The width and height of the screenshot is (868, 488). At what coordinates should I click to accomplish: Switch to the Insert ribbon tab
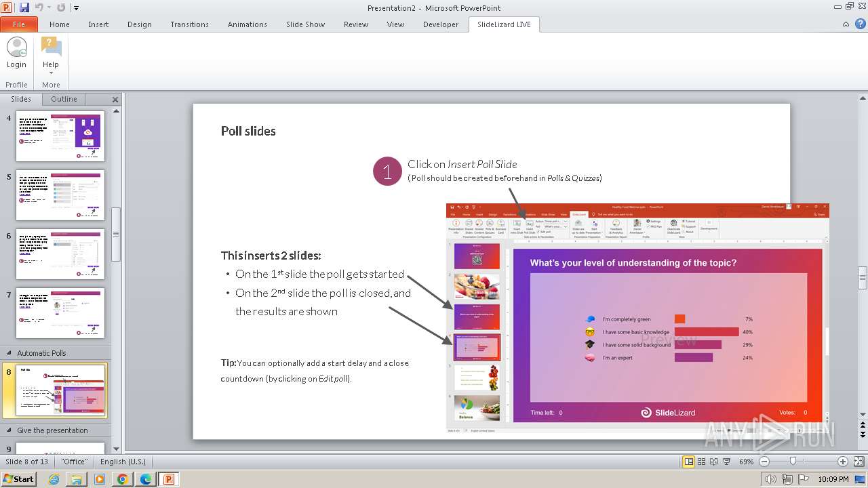pos(98,24)
